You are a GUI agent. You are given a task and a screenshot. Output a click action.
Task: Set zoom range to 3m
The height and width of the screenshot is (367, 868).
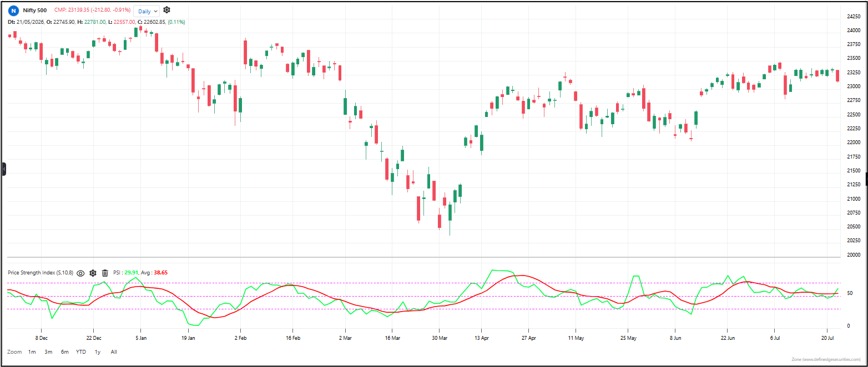tap(48, 351)
